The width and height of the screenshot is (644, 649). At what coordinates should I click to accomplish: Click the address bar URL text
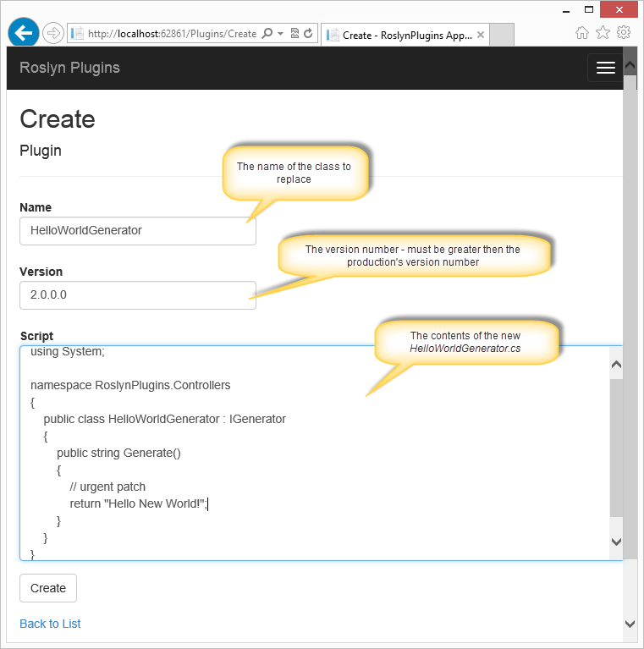pos(172,34)
